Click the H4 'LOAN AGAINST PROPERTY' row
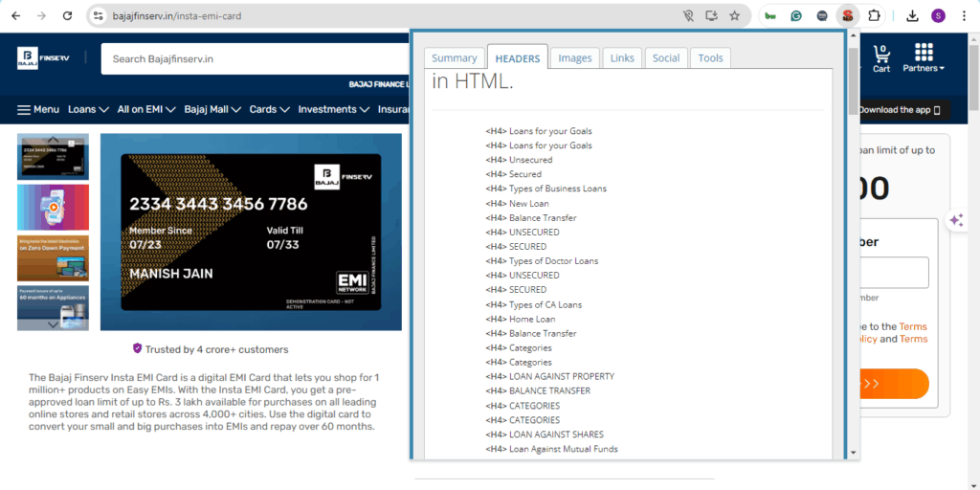This screenshot has width=980, height=490. [550, 377]
